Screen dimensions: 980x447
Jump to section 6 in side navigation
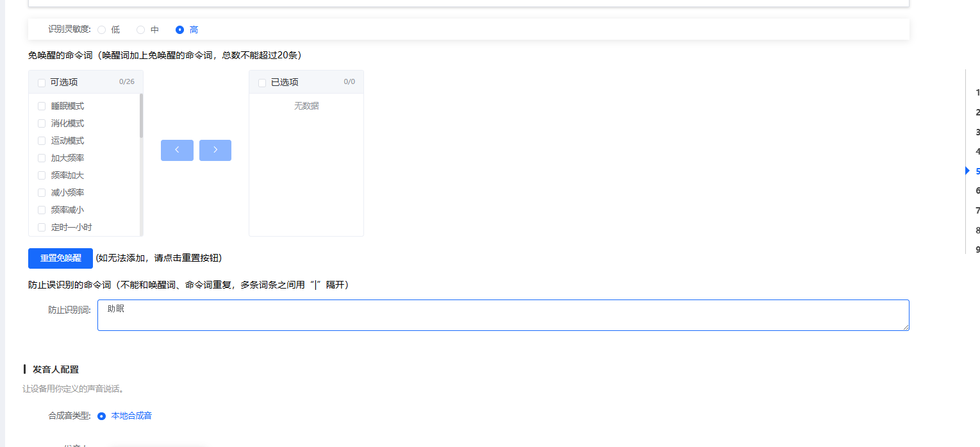click(x=977, y=190)
